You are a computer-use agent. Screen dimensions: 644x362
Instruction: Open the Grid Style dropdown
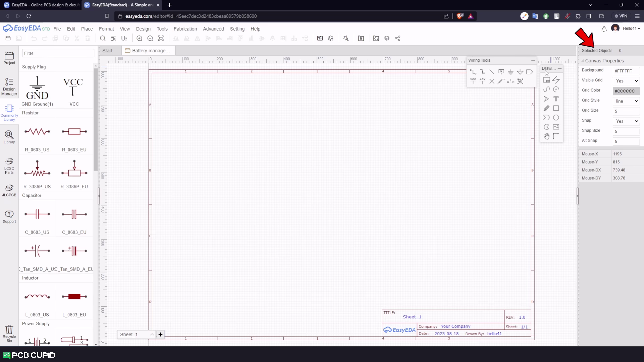[626, 101]
